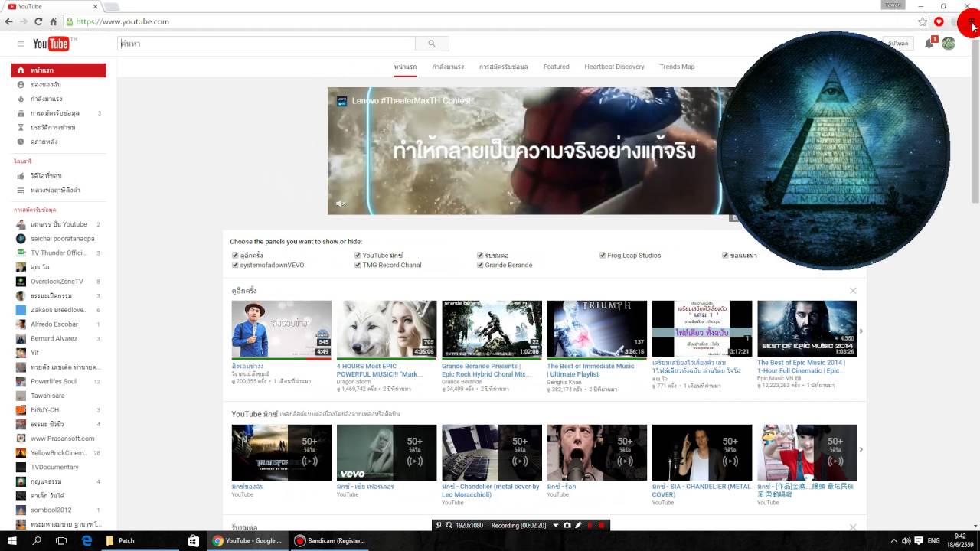Open the hamburger guide menu icon
This screenshot has width=980, height=551.
(x=21, y=44)
